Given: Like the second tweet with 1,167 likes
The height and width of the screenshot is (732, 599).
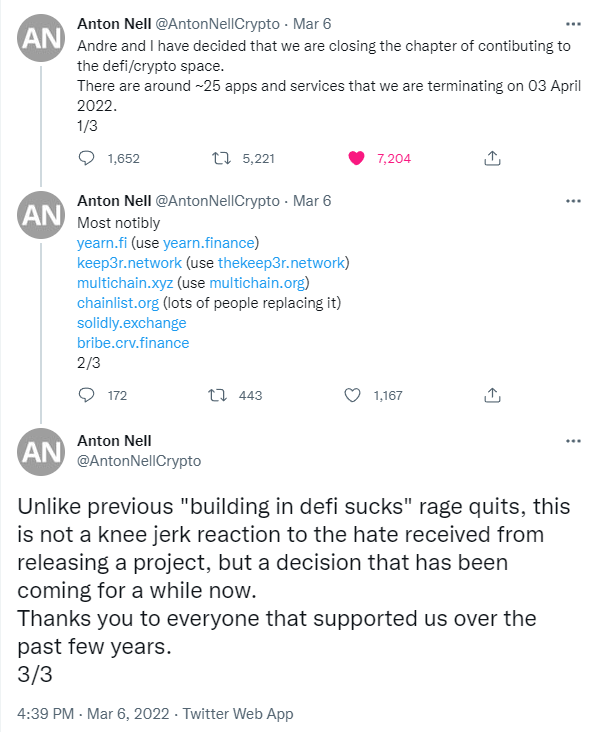Looking at the screenshot, I should click(x=352, y=395).
